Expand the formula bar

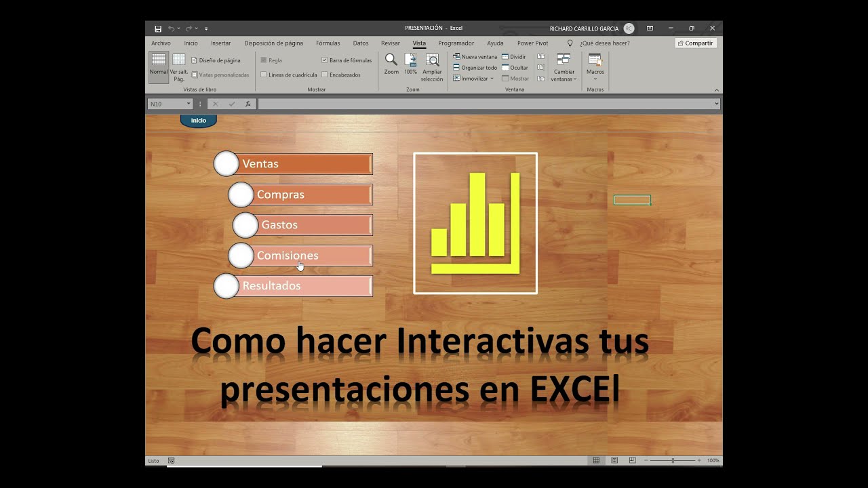coord(717,104)
